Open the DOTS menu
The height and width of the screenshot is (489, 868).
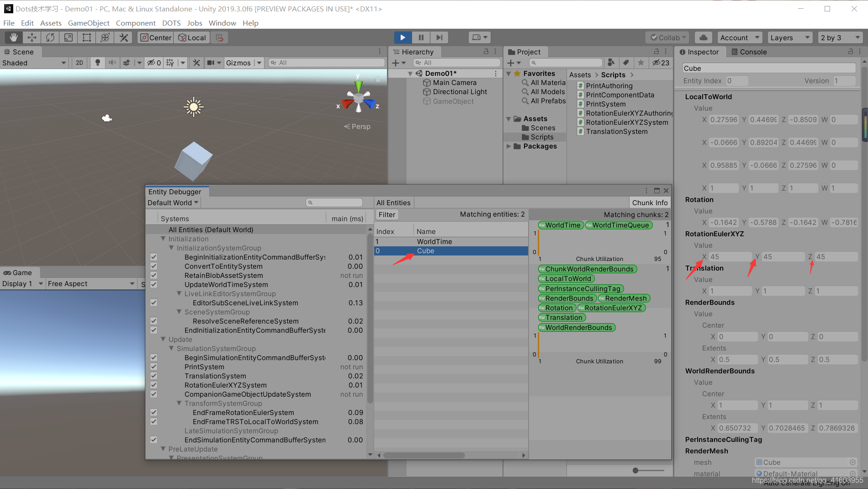point(171,23)
